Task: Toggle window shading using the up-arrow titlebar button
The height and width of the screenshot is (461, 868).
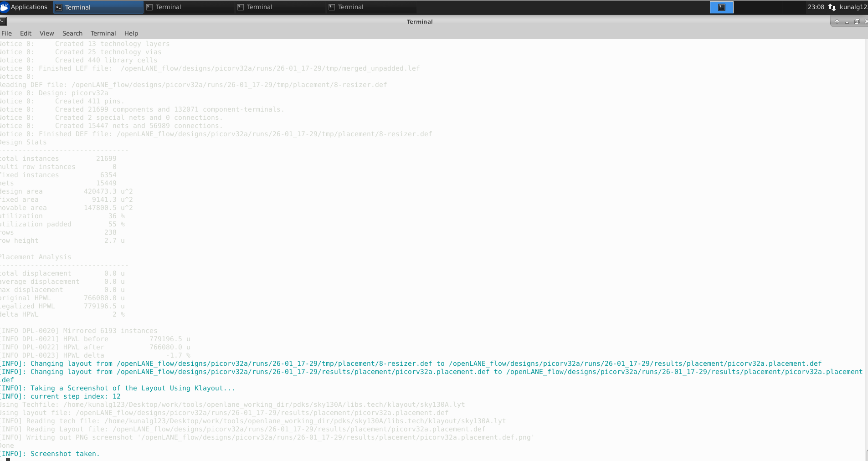Action: 838,21
